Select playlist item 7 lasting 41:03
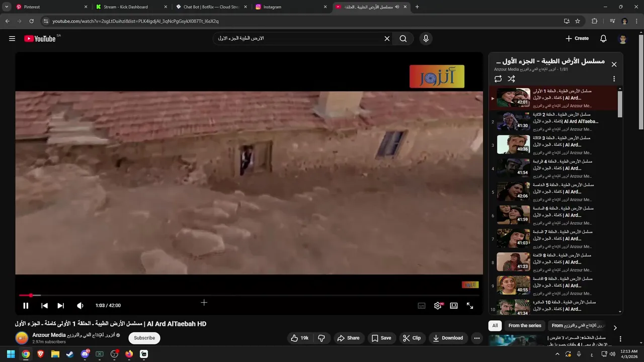This screenshot has height=362, width=644. point(553,239)
